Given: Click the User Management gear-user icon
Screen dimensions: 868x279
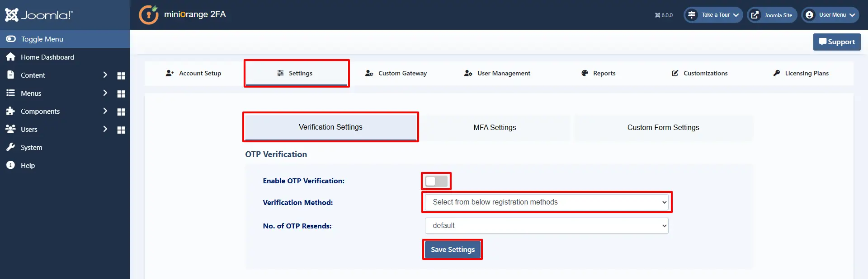Looking at the screenshot, I should [x=468, y=73].
